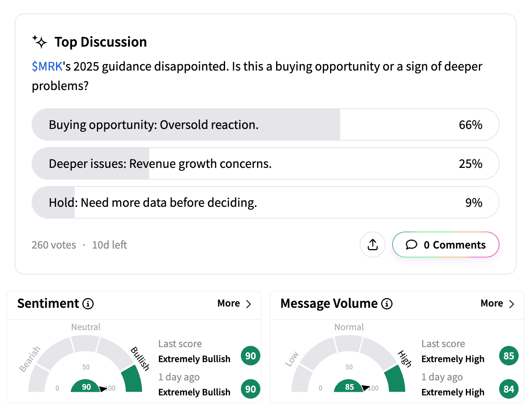Click the Bullish gauge label
This screenshot has width=532, height=412.
click(x=140, y=358)
